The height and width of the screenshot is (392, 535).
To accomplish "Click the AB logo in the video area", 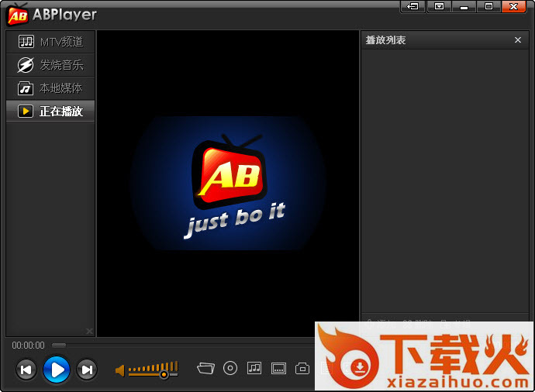I will 228,172.
